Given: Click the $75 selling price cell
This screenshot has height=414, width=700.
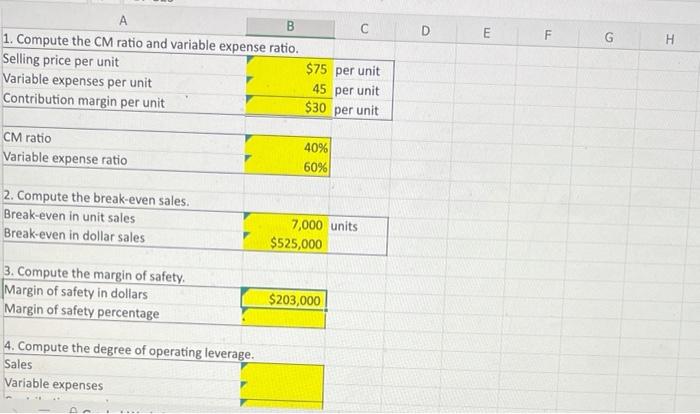Looking at the screenshot, I should 290,68.
